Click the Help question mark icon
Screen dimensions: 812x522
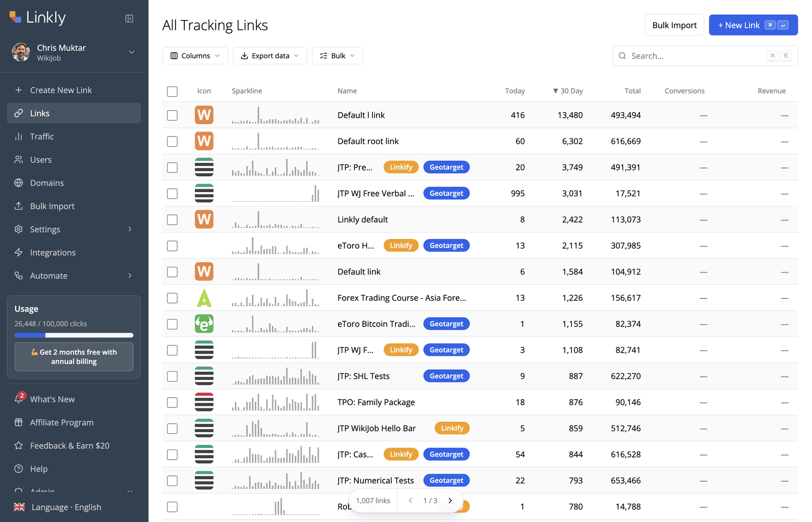(x=19, y=469)
